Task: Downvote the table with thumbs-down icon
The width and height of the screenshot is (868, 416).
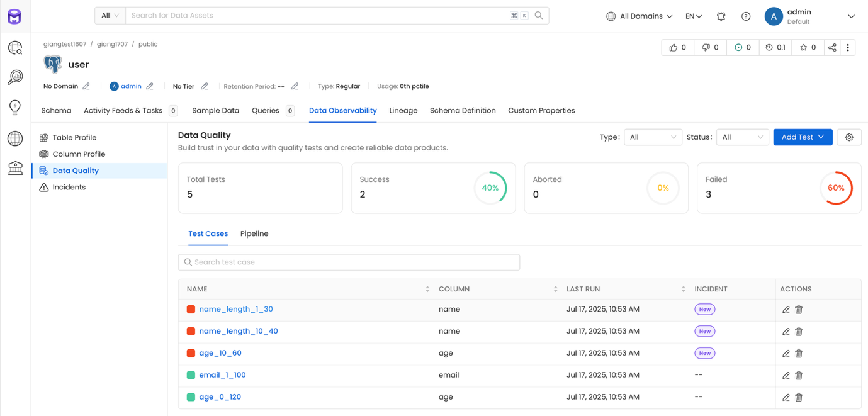Action: pos(710,47)
